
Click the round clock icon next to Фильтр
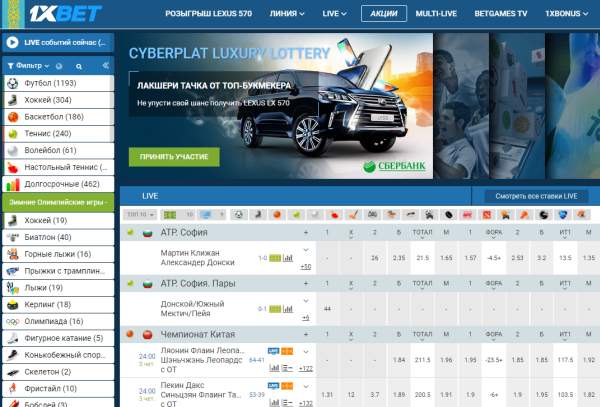click(59, 66)
